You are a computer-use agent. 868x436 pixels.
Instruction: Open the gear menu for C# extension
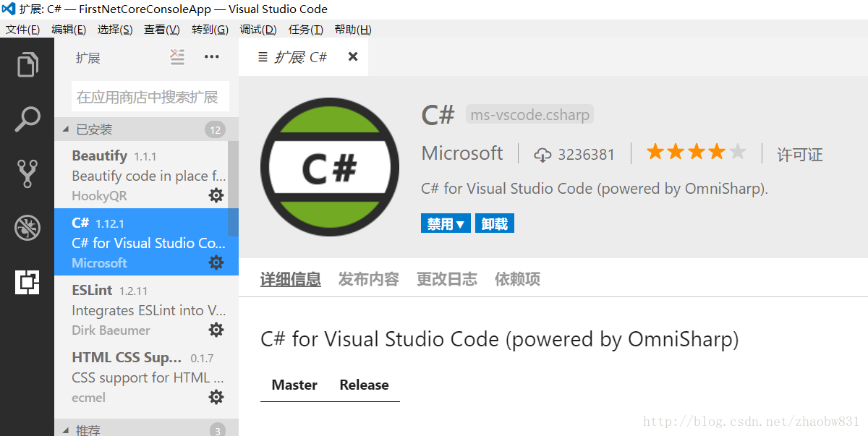pyautogui.click(x=216, y=262)
